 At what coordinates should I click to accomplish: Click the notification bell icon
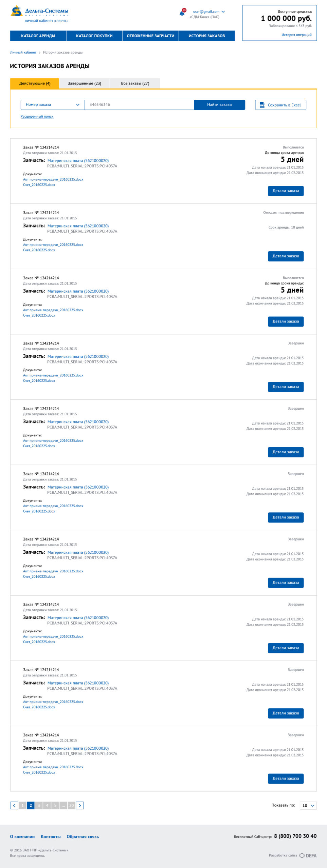click(x=182, y=13)
